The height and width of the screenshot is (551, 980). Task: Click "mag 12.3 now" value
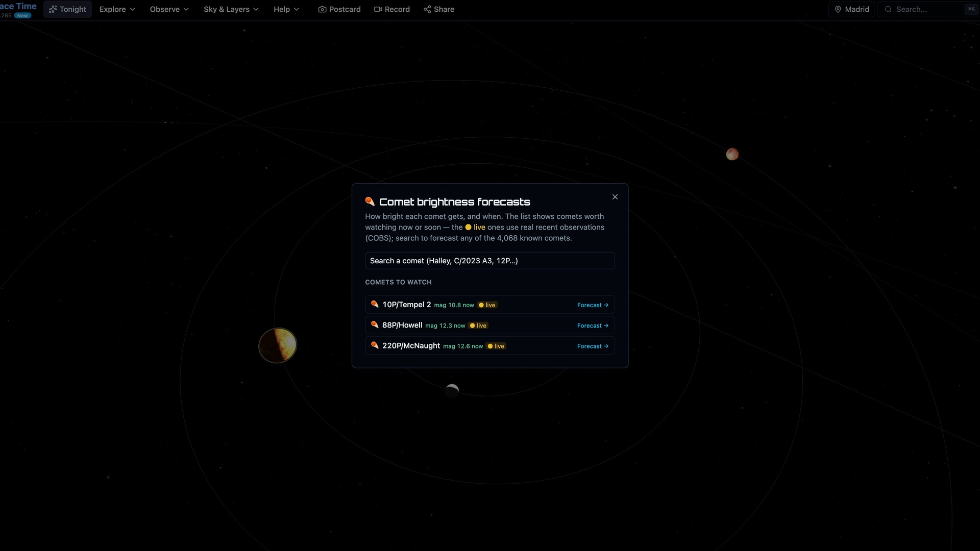coord(445,325)
